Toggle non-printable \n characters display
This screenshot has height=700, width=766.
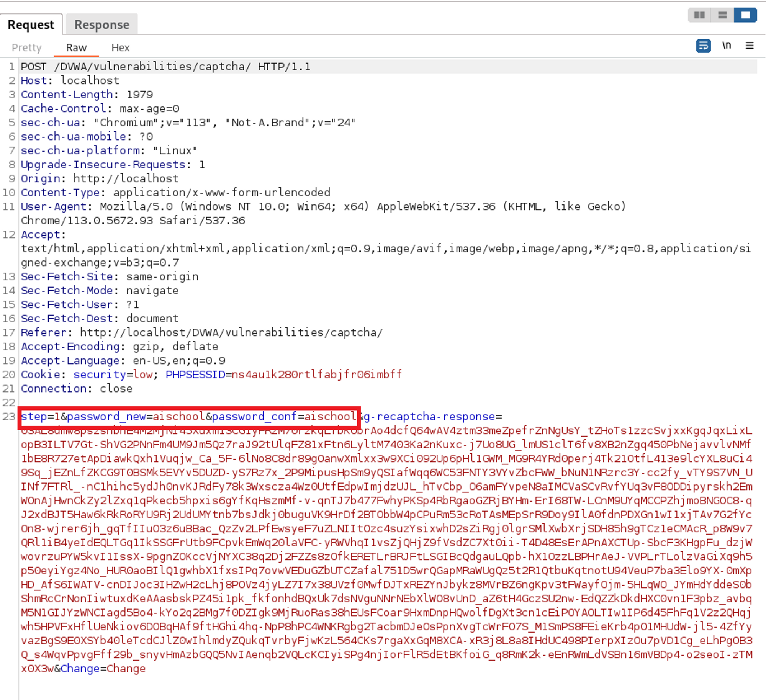tap(727, 46)
